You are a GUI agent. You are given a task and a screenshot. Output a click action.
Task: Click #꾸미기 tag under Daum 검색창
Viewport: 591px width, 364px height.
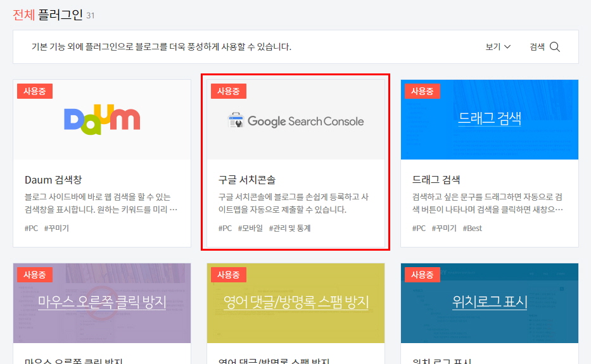point(56,229)
